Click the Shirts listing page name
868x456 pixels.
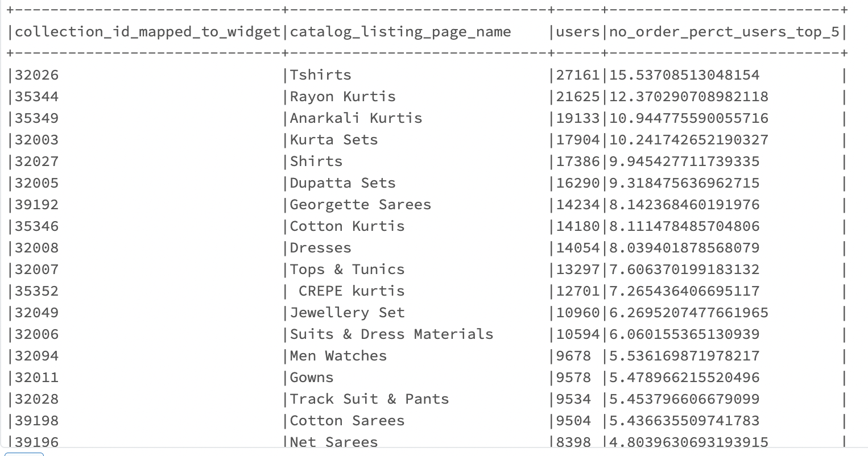[316, 161]
